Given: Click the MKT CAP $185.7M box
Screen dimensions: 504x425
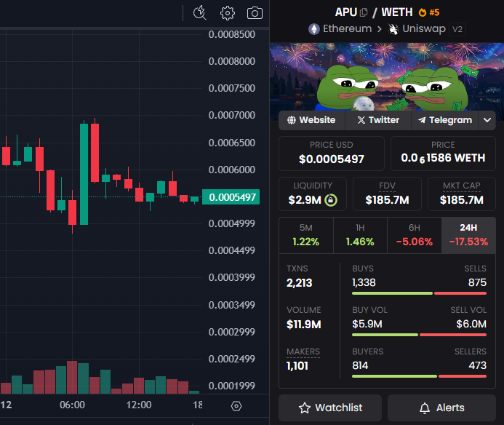Looking at the screenshot, I should [462, 194].
